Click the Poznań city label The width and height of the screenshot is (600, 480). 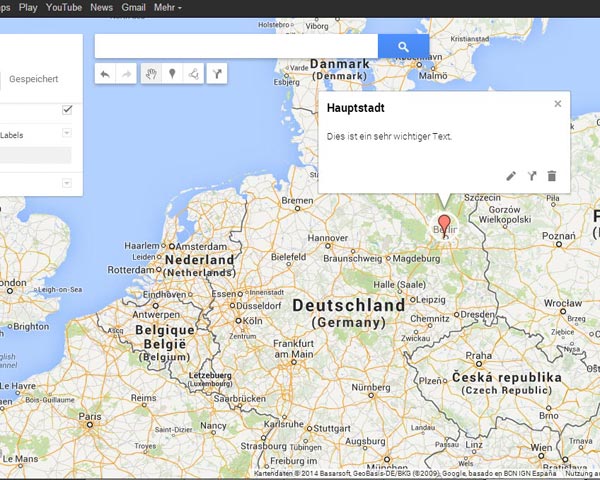point(559,236)
